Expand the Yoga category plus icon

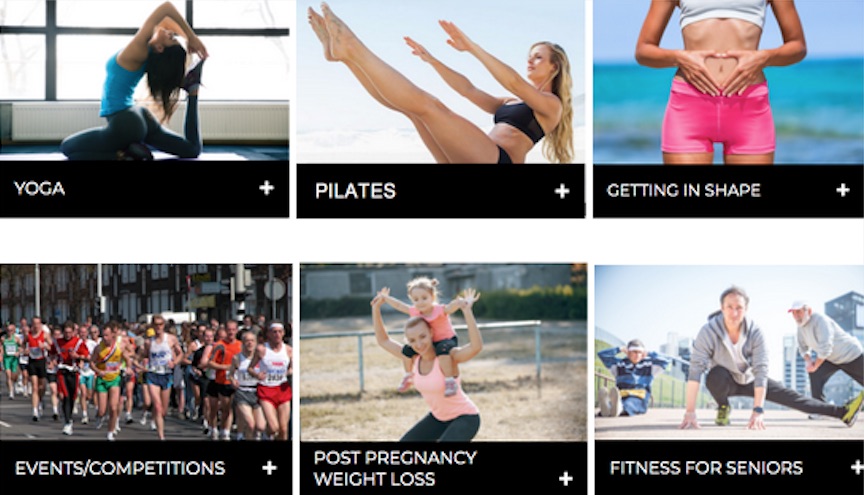(x=267, y=188)
